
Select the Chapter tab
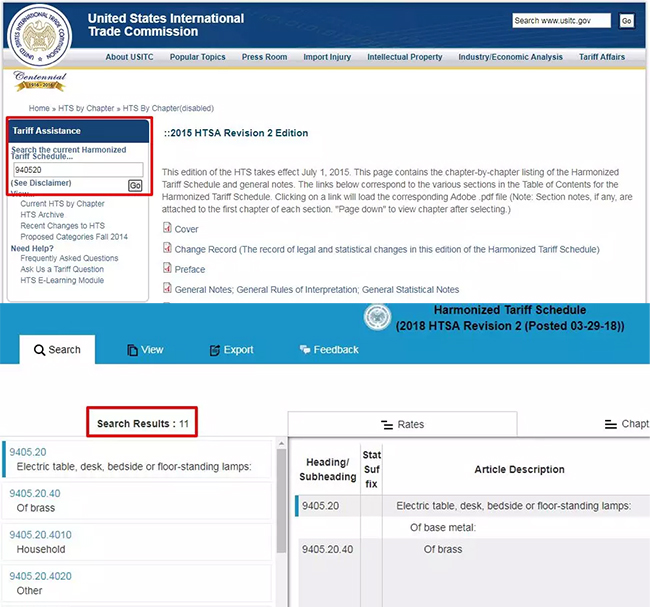[x=627, y=424]
